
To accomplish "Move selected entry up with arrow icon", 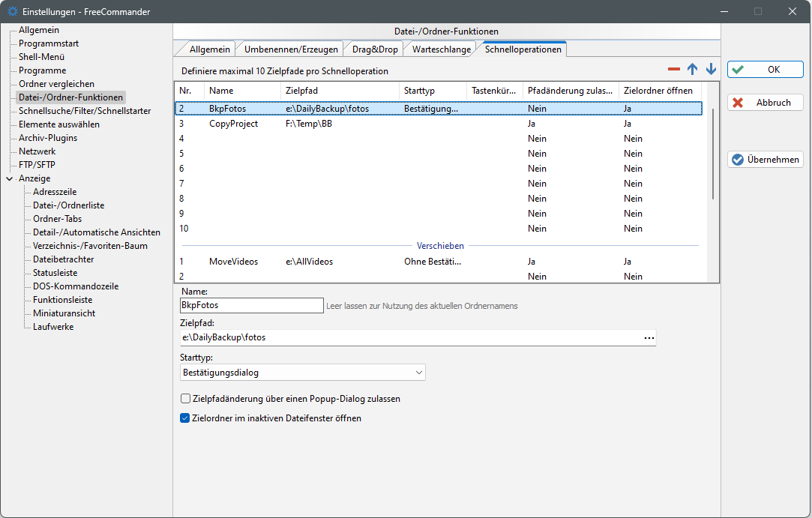I will 692,70.
